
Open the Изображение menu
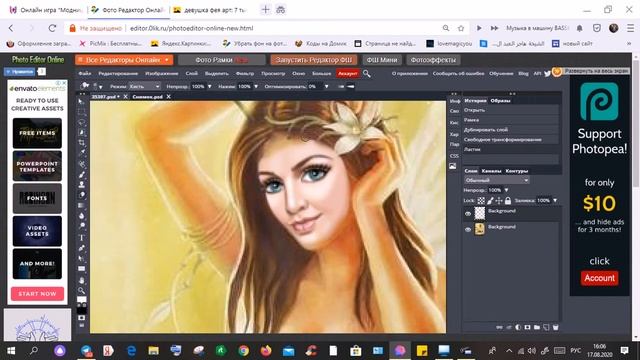[x=162, y=73]
